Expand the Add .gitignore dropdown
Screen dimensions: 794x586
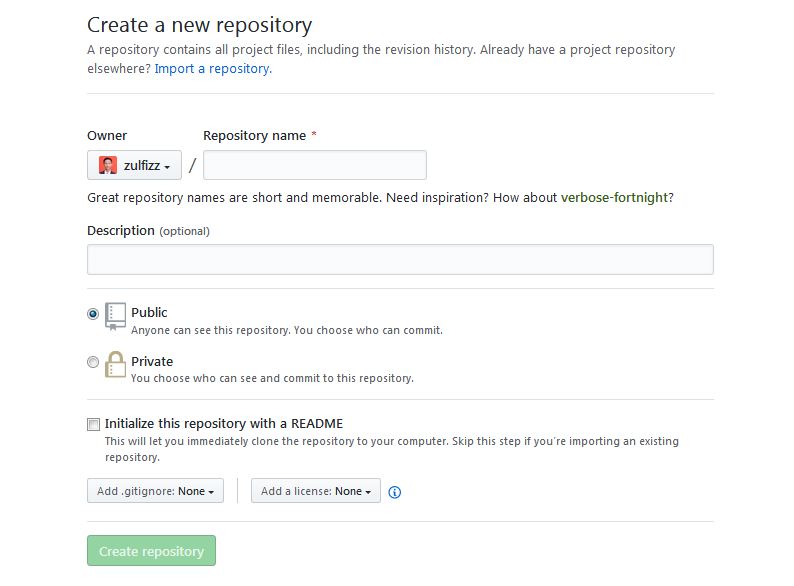pos(155,491)
